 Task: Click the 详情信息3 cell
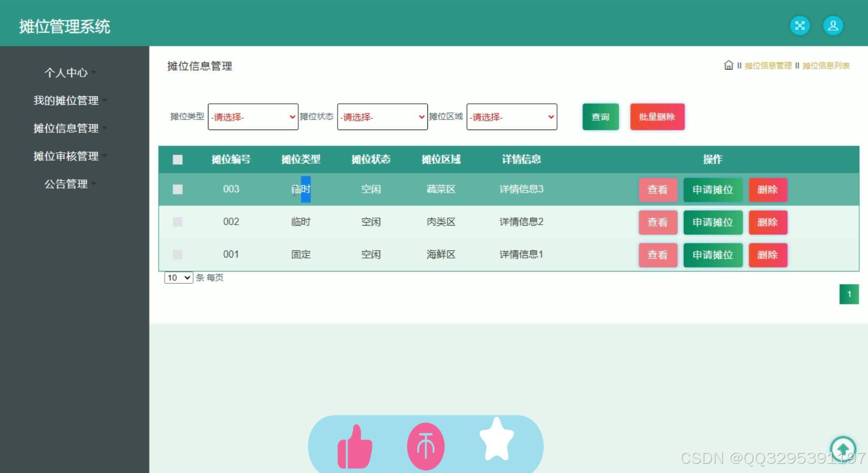521,189
